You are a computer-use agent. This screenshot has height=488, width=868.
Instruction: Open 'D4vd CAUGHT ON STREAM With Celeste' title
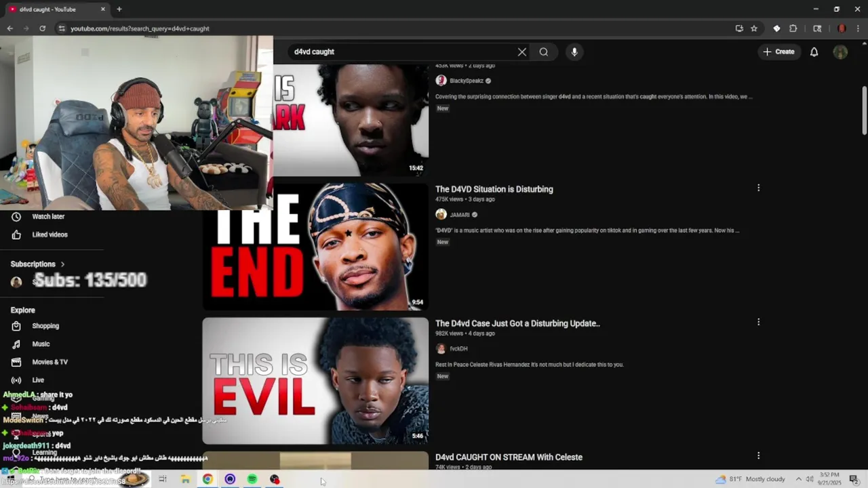pyautogui.click(x=509, y=457)
